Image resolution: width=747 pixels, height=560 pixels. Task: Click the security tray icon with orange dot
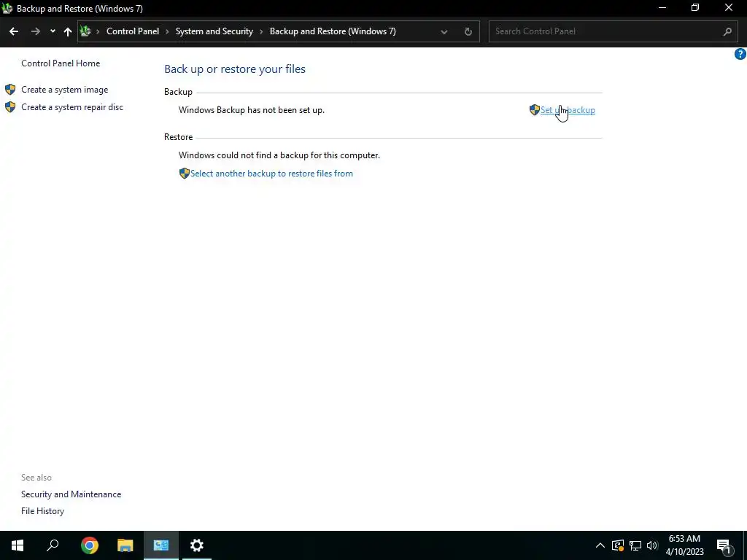point(618,545)
